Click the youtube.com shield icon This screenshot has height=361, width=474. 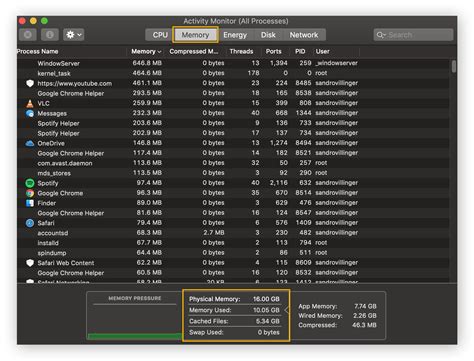30,83
